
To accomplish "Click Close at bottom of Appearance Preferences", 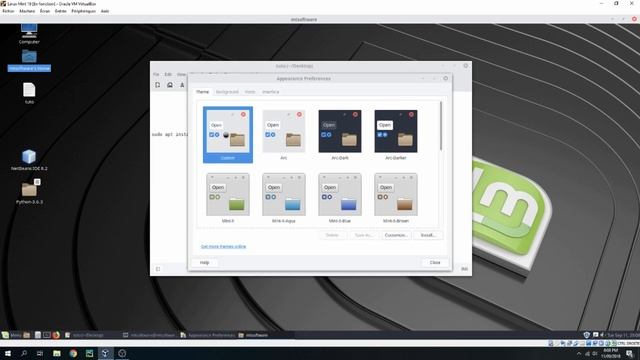I will 435,262.
